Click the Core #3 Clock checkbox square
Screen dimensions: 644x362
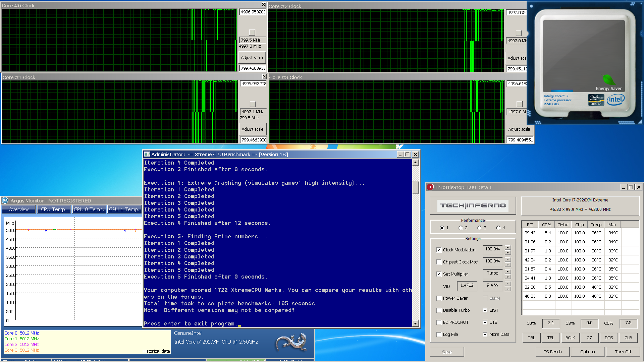(x=520, y=104)
